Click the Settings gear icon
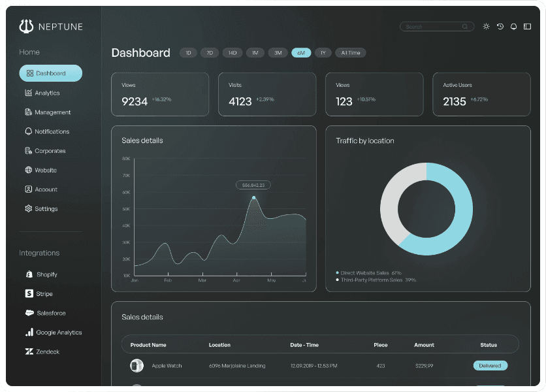 click(29, 208)
